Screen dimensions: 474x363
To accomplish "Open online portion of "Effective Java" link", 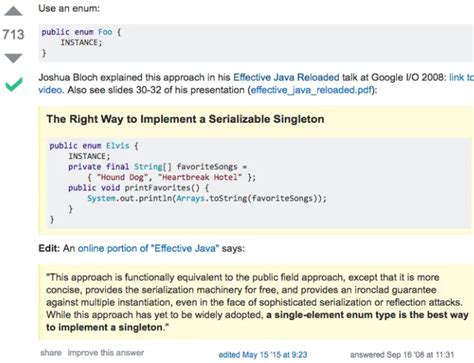I will [148, 248].
